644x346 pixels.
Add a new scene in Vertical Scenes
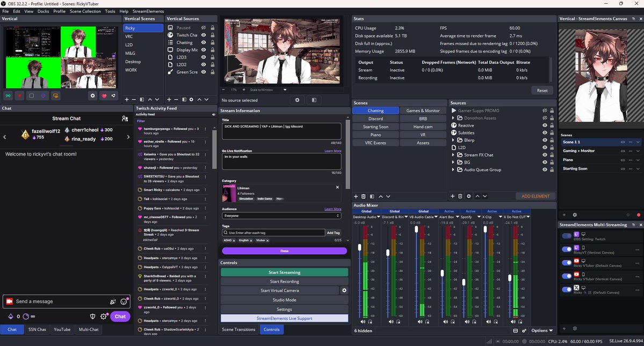127,100
